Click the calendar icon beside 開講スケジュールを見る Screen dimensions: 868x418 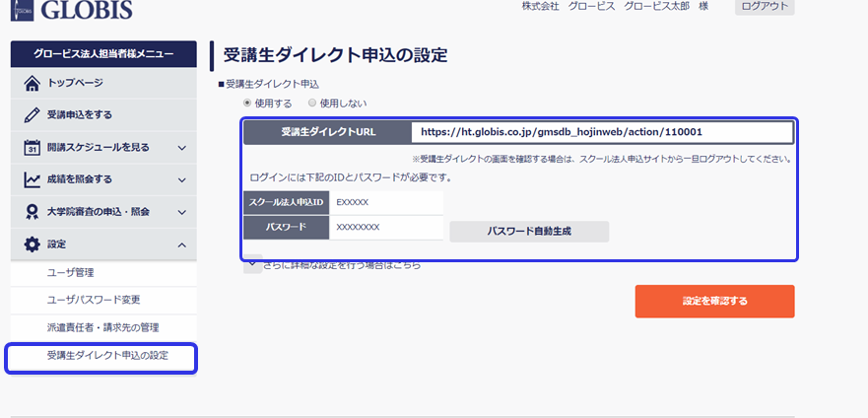33,148
